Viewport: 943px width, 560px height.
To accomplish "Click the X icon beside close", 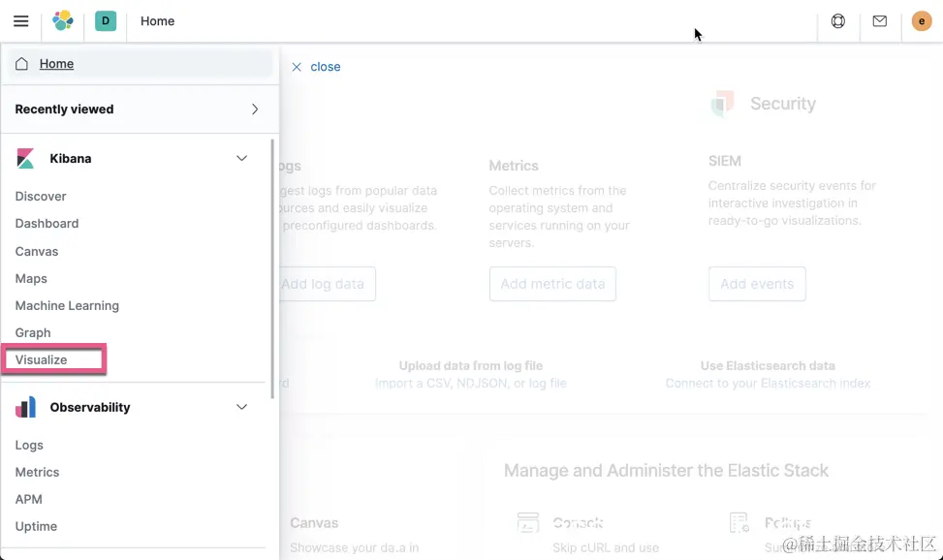I will pyautogui.click(x=297, y=67).
